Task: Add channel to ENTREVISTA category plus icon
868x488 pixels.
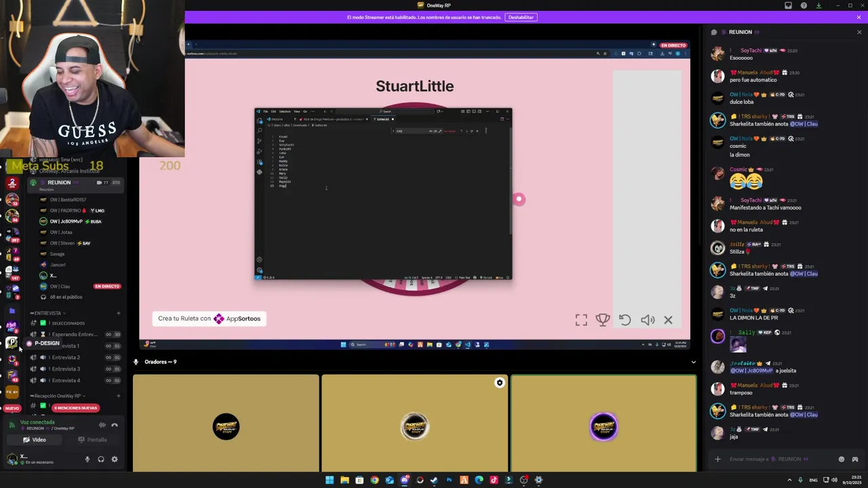Action: pyautogui.click(x=119, y=313)
